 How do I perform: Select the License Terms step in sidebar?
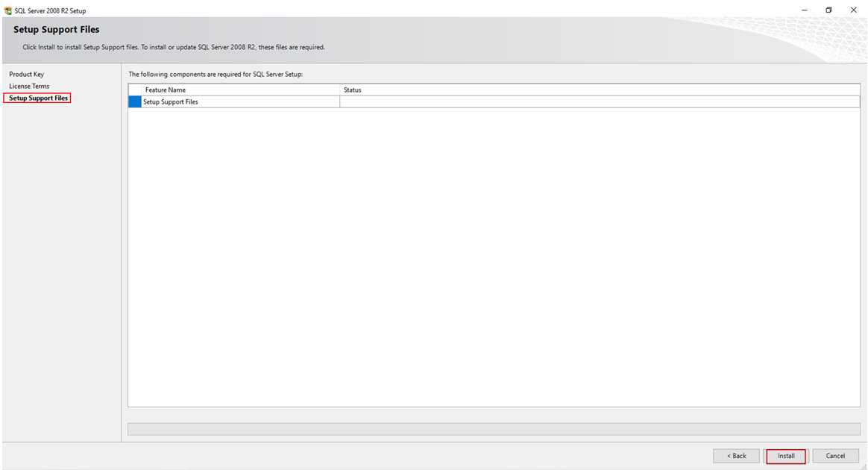(x=29, y=87)
